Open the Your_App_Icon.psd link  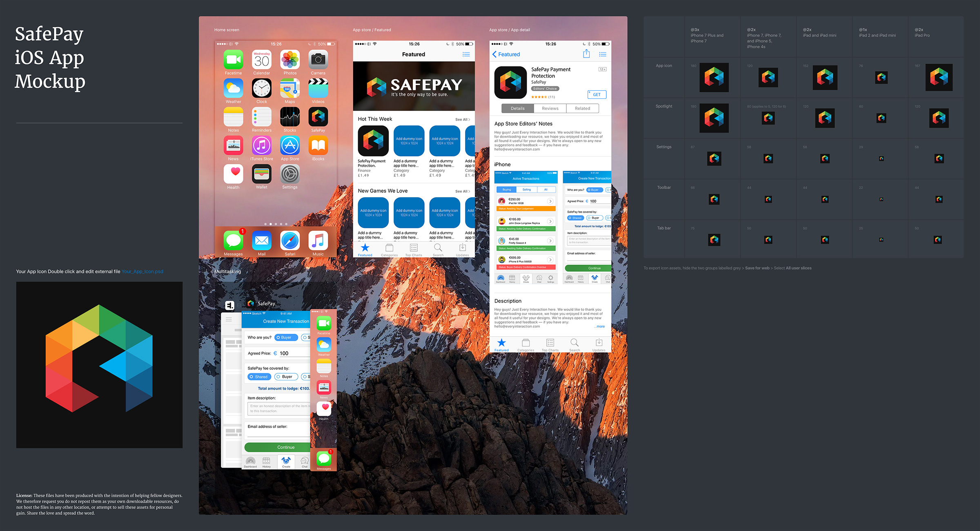tap(142, 271)
